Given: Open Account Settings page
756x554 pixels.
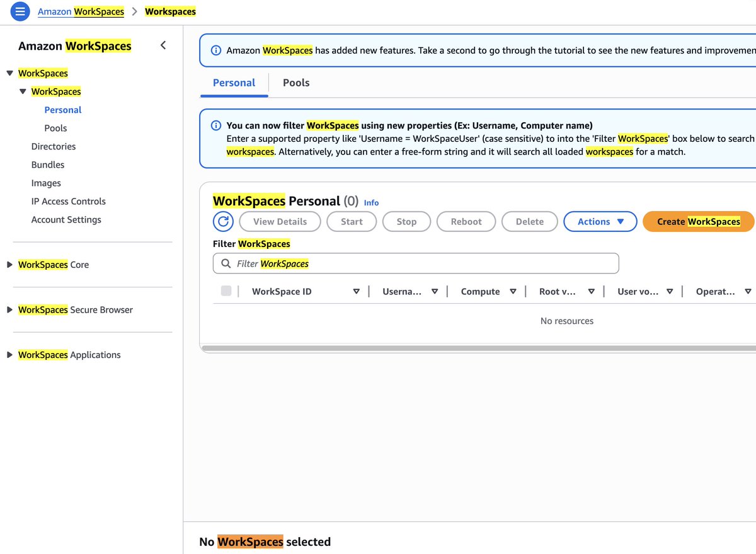Looking at the screenshot, I should point(66,219).
